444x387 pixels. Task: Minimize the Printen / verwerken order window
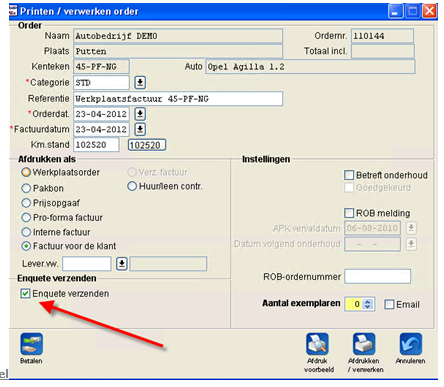coord(395,11)
